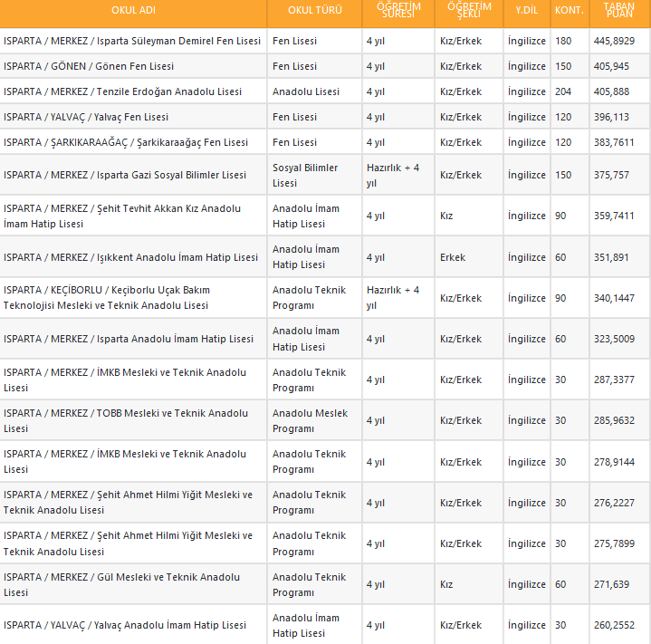The width and height of the screenshot is (651, 644).
Task: Click the Sosyal Bilimler Lisesi school type cell
Action: [x=305, y=175]
